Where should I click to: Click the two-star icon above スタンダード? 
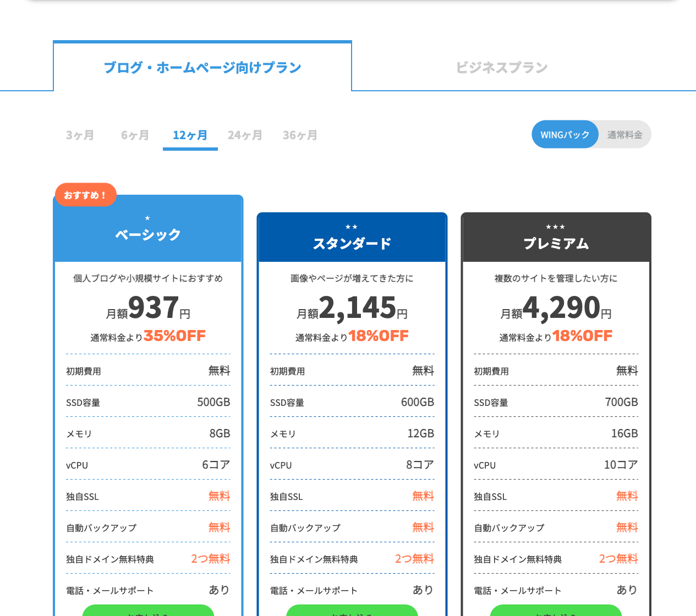(352, 227)
